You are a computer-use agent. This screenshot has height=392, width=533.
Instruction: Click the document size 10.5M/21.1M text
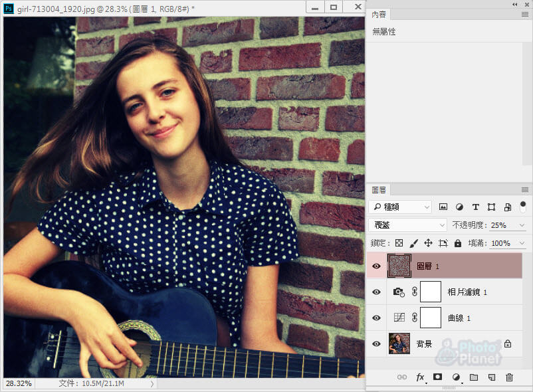tap(103, 383)
